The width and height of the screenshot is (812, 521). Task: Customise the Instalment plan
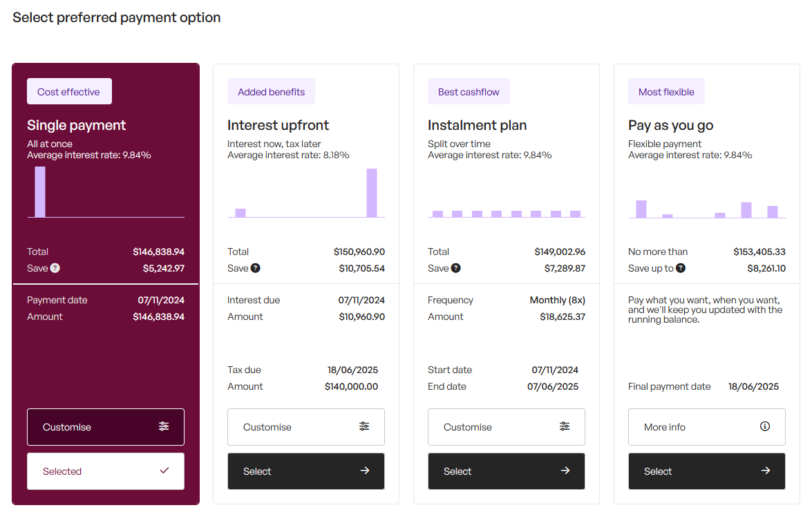click(506, 427)
